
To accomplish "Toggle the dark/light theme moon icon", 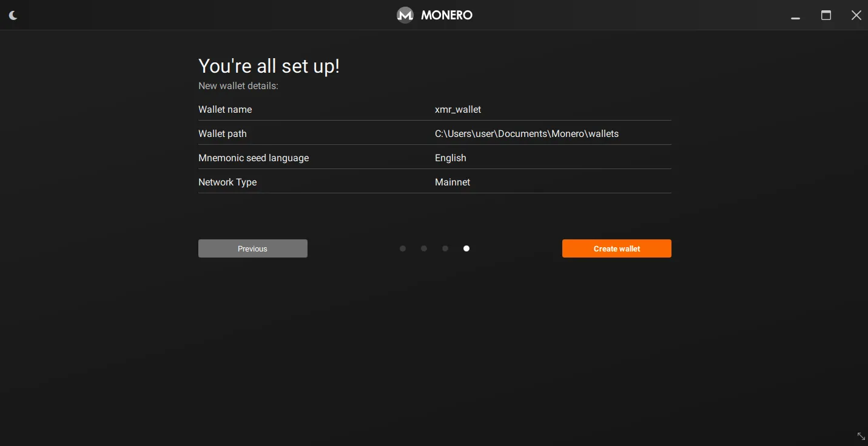I will click(13, 15).
